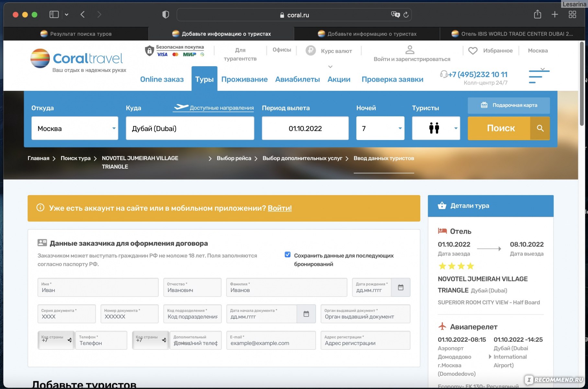The width and height of the screenshot is (588, 389).
Task: Click hotel bed icon
Action: pos(442,231)
